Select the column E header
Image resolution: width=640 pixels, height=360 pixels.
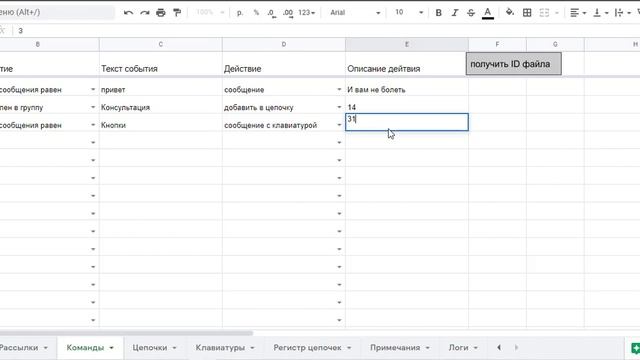click(x=407, y=44)
